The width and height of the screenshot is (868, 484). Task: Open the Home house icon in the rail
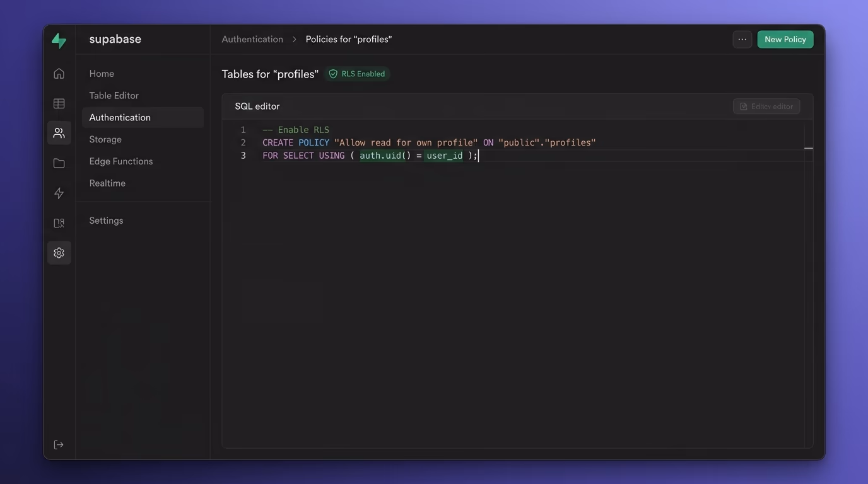[59, 73]
